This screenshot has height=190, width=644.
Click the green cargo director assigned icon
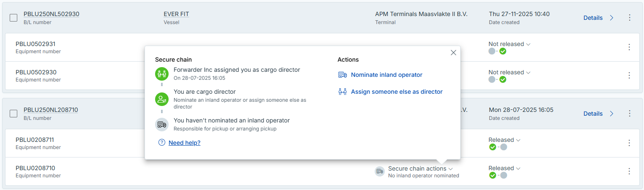click(162, 74)
